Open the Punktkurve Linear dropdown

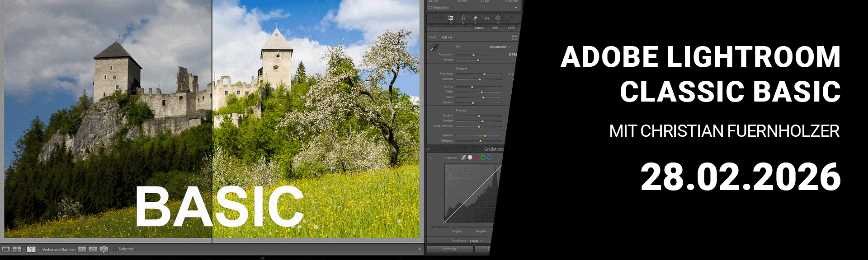pyautogui.click(x=476, y=241)
